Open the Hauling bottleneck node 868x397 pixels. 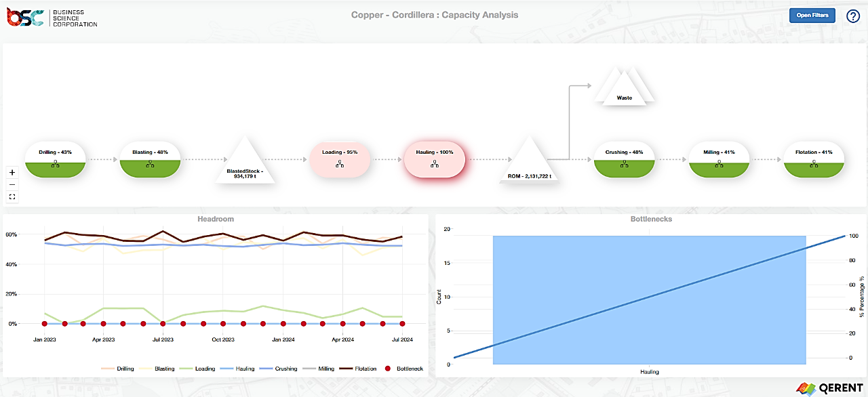click(435, 159)
